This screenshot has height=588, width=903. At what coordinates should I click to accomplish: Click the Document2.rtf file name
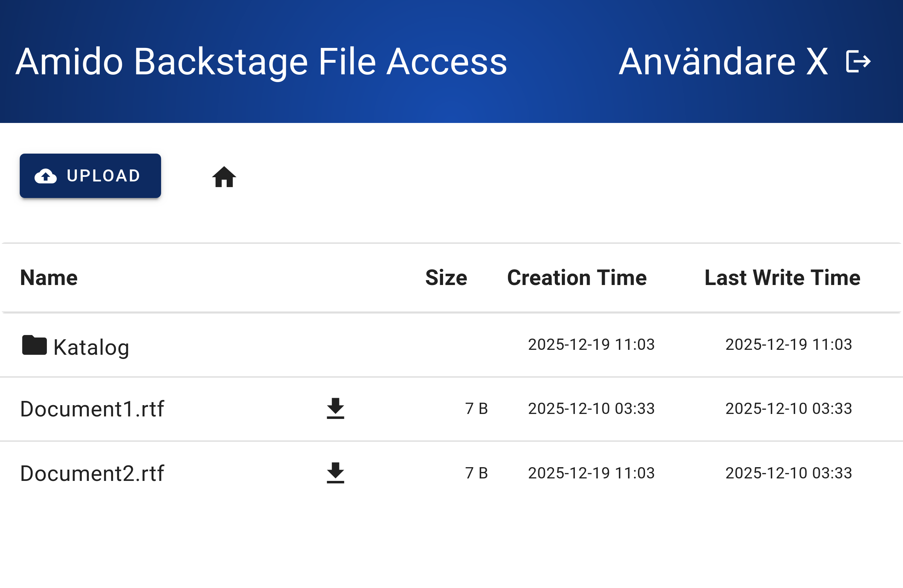[92, 474]
